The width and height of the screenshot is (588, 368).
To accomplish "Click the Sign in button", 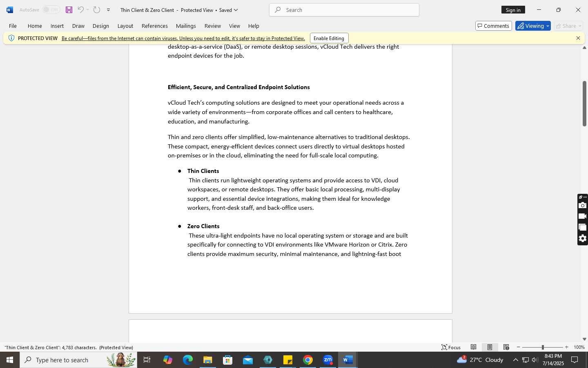I will [513, 10].
